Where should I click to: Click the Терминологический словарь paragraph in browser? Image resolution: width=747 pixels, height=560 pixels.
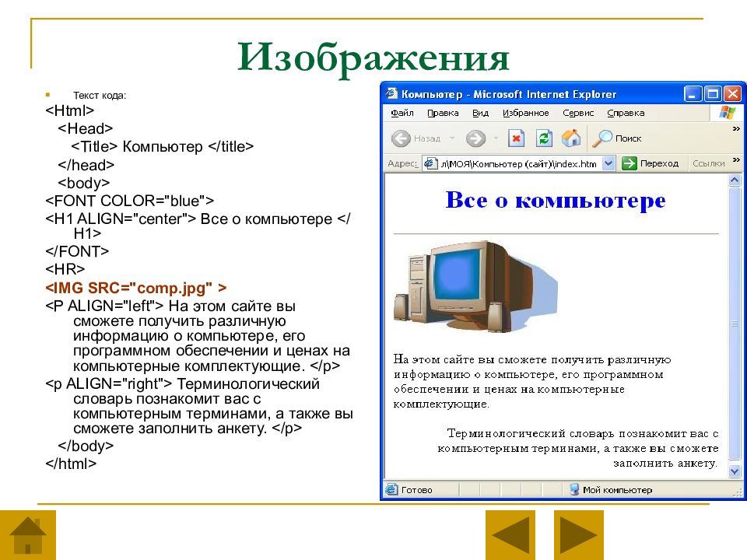[x=578, y=448]
